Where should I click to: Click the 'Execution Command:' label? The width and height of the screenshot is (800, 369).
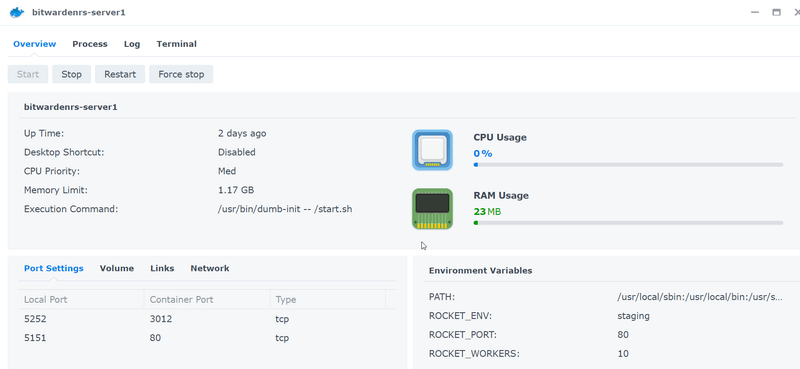71,209
